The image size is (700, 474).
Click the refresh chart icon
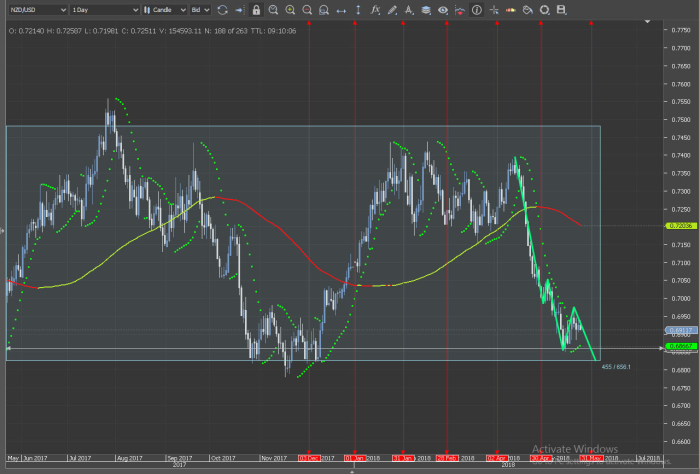[x=222, y=10]
